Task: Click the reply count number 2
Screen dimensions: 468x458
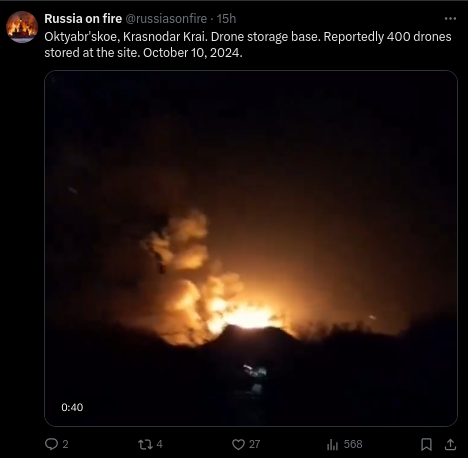Action: tap(65, 444)
